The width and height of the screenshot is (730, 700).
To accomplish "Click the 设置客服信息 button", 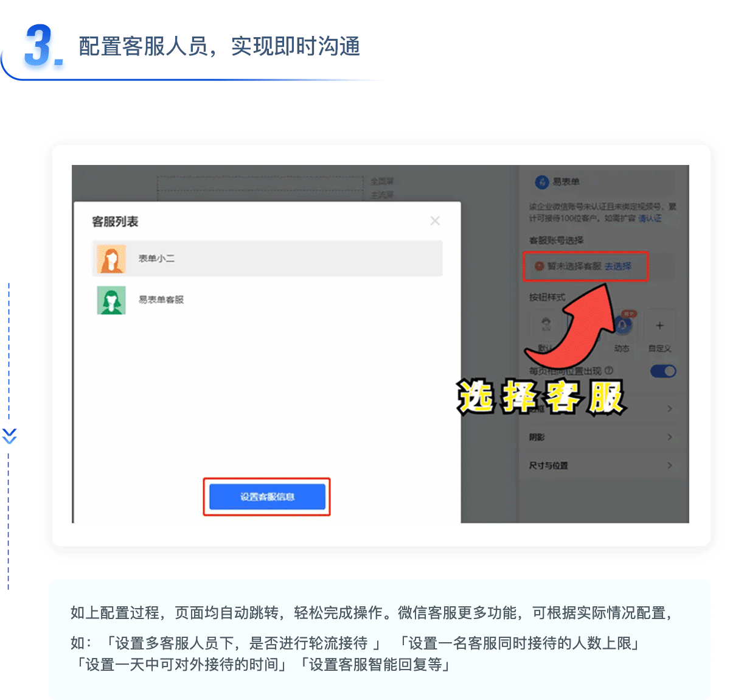I will tap(267, 497).
